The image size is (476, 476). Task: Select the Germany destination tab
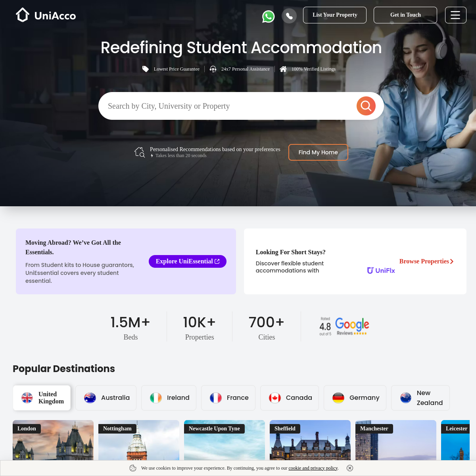pyautogui.click(x=355, y=398)
